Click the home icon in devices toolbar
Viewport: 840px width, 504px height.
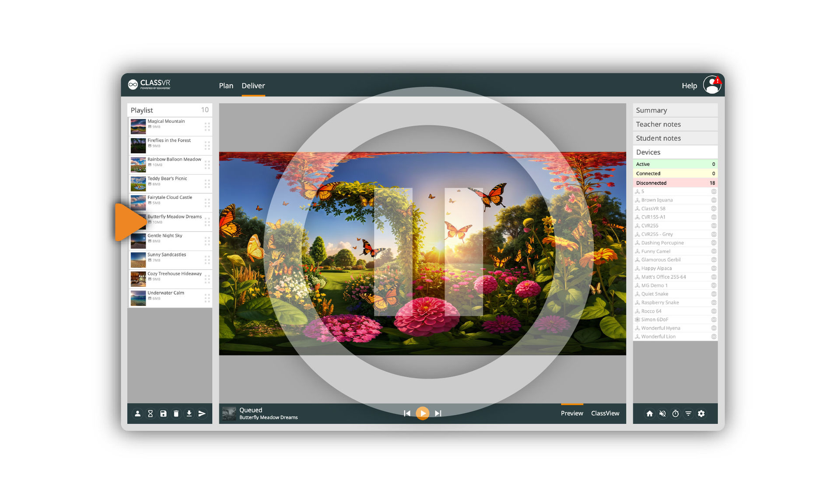(650, 414)
